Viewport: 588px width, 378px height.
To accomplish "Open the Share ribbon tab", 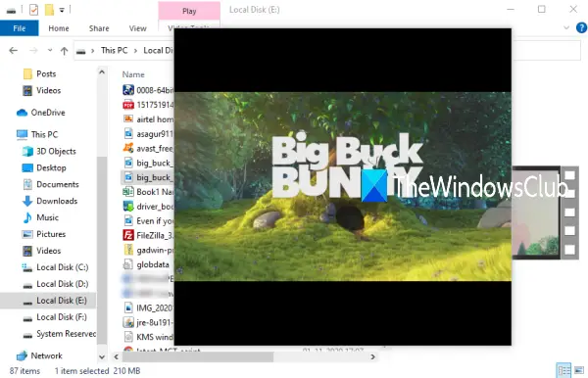I will [x=99, y=28].
